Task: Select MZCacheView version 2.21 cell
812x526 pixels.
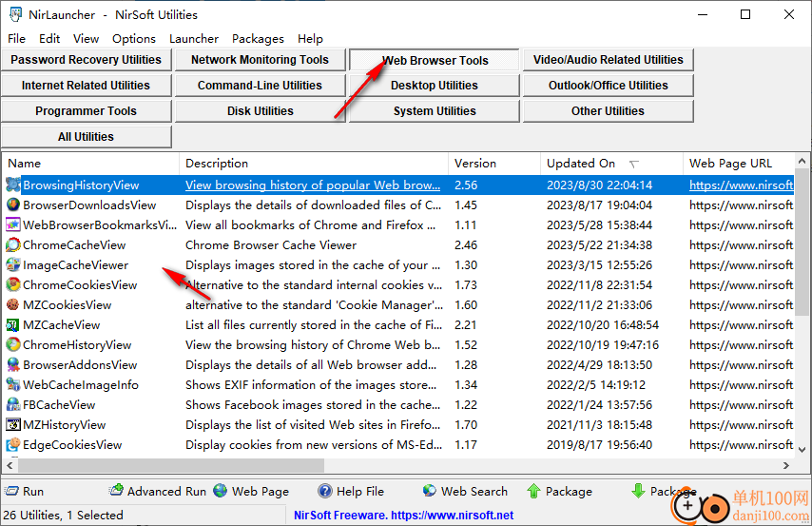Action: click(465, 325)
